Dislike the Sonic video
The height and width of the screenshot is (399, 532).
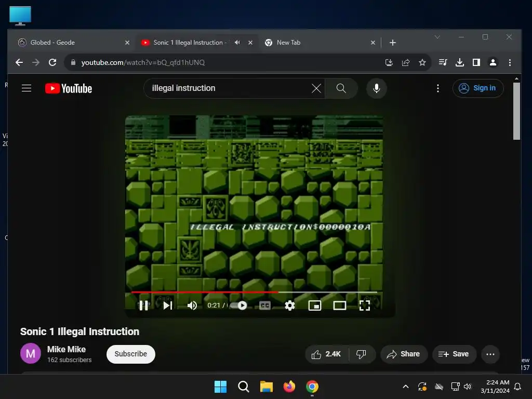point(362,354)
